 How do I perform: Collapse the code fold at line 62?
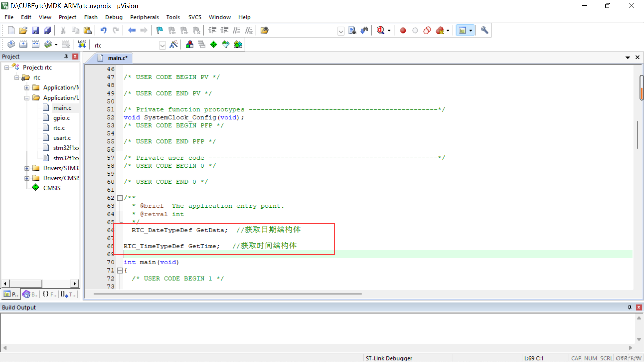click(x=120, y=198)
